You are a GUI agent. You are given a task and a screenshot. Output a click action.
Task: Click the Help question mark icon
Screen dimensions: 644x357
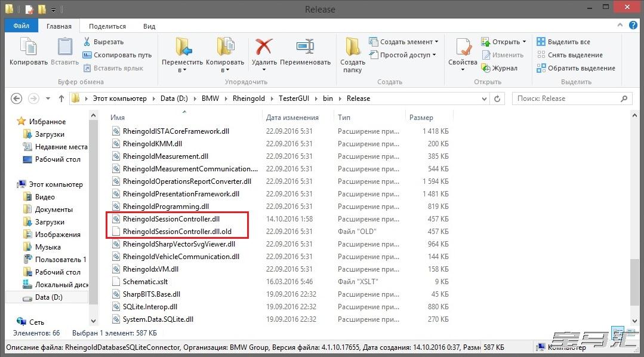633,25
